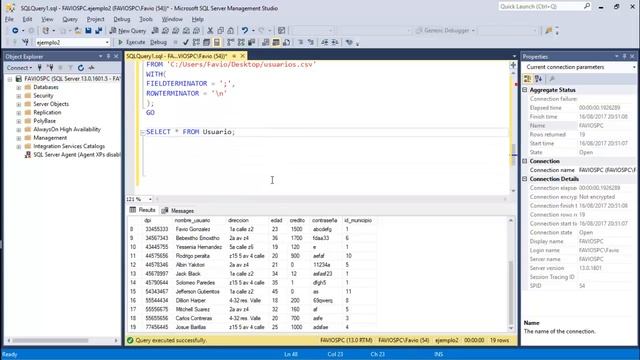Click the 'Favio Gonzalez' results cell
The height and width of the screenshot is (360, 640).
(193, 229)
